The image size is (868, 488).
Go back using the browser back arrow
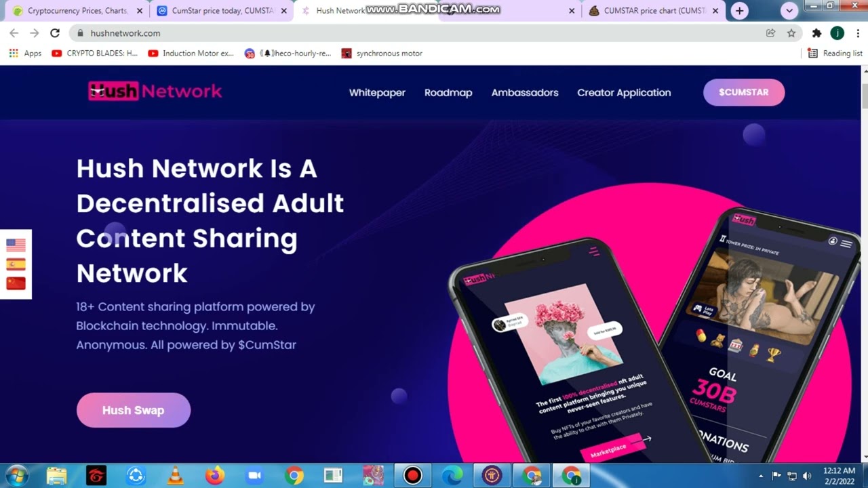click(x=14, y=33)
